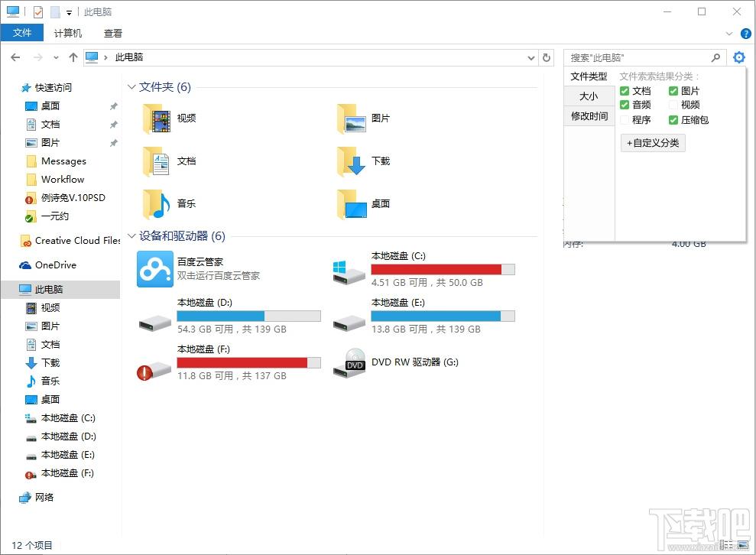The height and width of the screenshot is (555, 756).
Task: Go forward with the right arrow
Action: tap(38, 57)
